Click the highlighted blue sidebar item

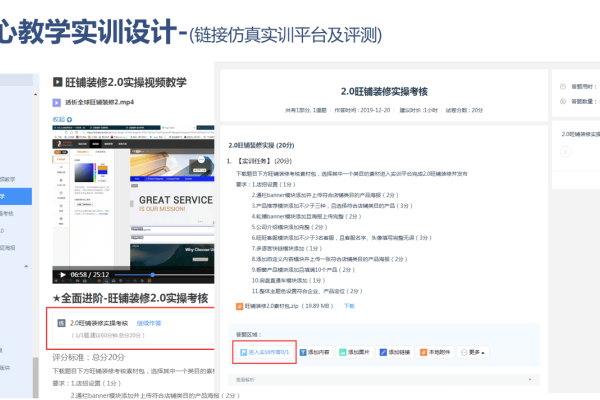[x=16, y=196]
